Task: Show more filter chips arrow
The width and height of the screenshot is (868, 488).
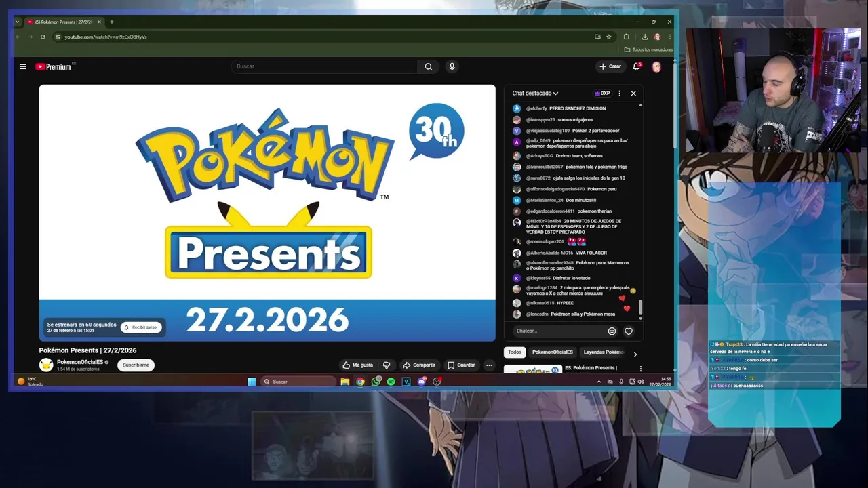Action: (x=635, y=354)
